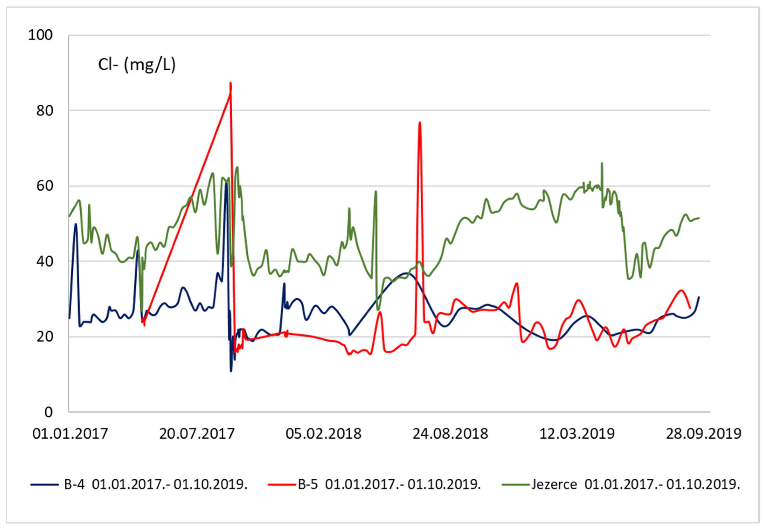The image size is (765, 532).
Task: Click the 05.02.2018 x-axis date label
Action: pos(324,434)
